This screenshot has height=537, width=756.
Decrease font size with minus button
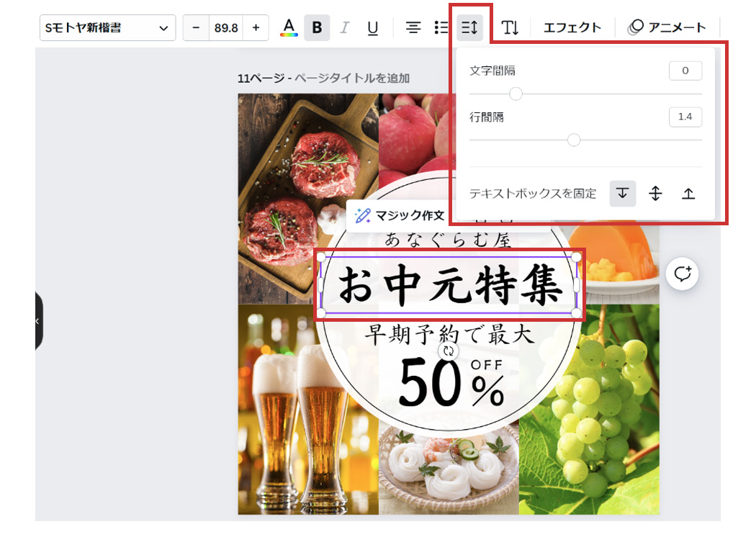point(196,28)
